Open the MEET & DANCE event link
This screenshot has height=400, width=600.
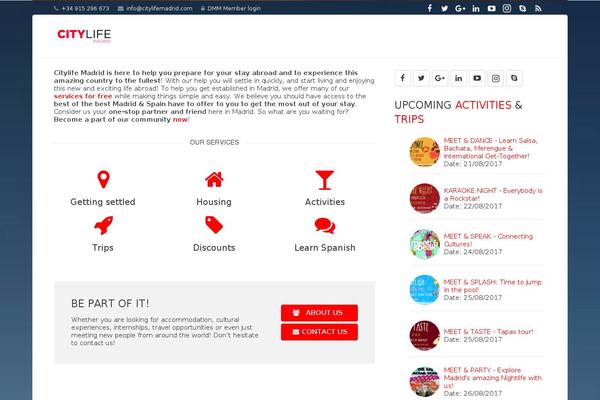491,148
